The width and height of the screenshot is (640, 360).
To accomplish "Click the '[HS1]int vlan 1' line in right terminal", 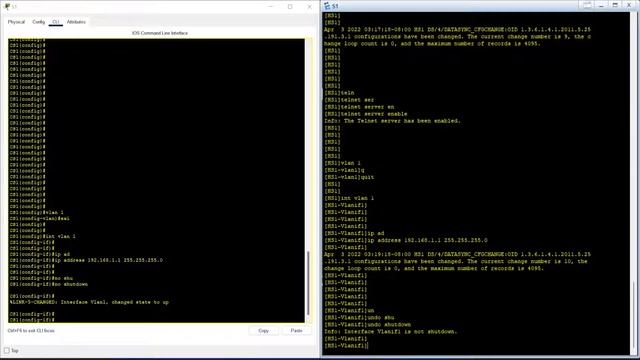I will (349, 198).
